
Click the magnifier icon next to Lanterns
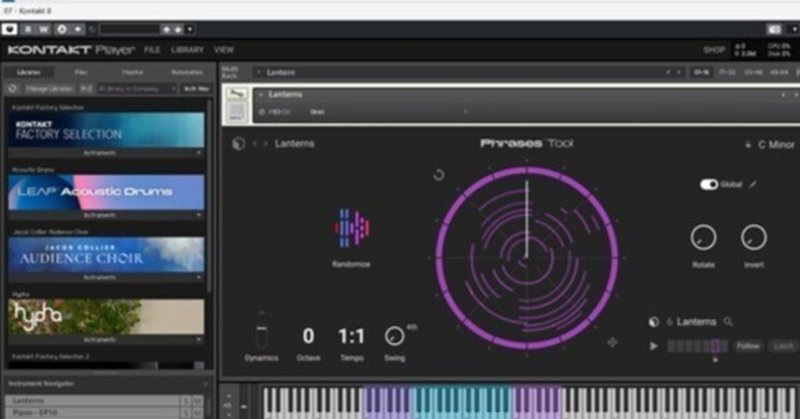click(x=728, y=322)
